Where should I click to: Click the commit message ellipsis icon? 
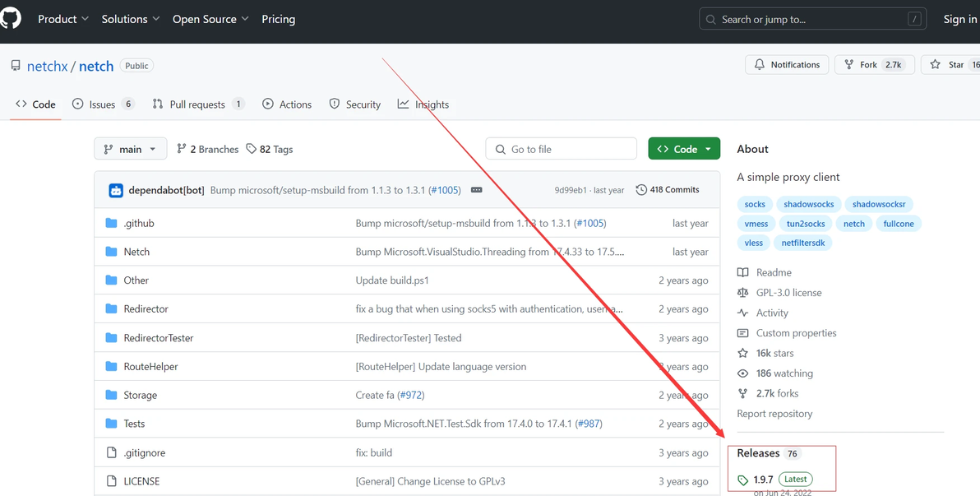(477, 190)
